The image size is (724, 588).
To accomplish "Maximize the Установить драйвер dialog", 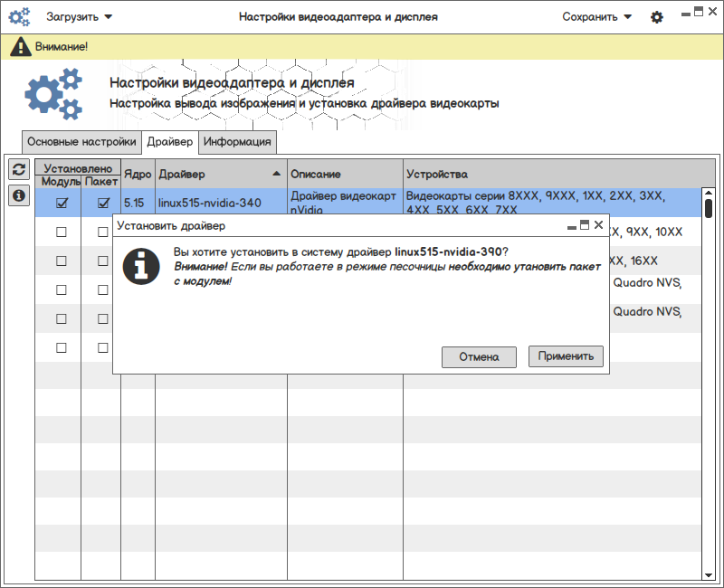I will pyautogui.click(x=584, y=225).
